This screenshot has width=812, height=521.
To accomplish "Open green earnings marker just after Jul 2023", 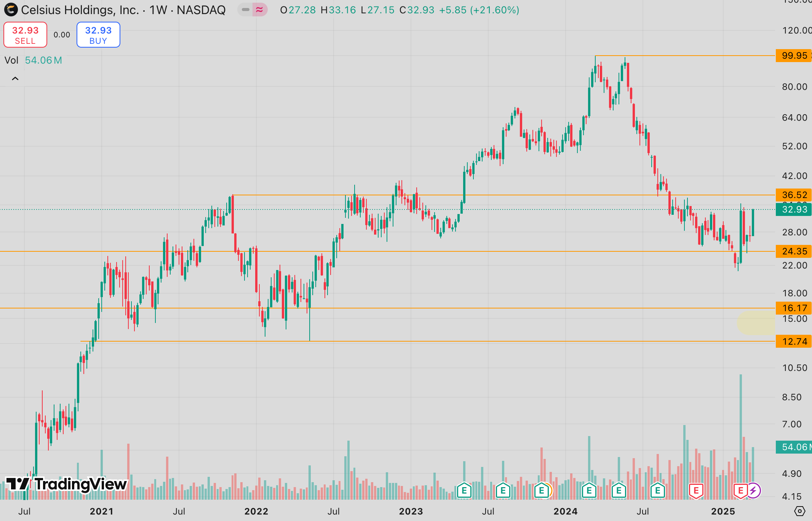I will [x=503, y=491].
